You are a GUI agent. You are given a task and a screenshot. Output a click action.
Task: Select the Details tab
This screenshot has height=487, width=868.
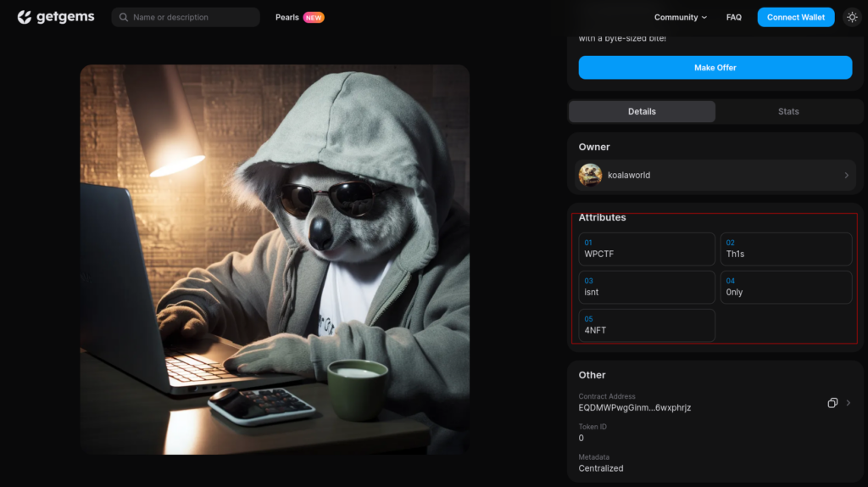pos(642,111)
